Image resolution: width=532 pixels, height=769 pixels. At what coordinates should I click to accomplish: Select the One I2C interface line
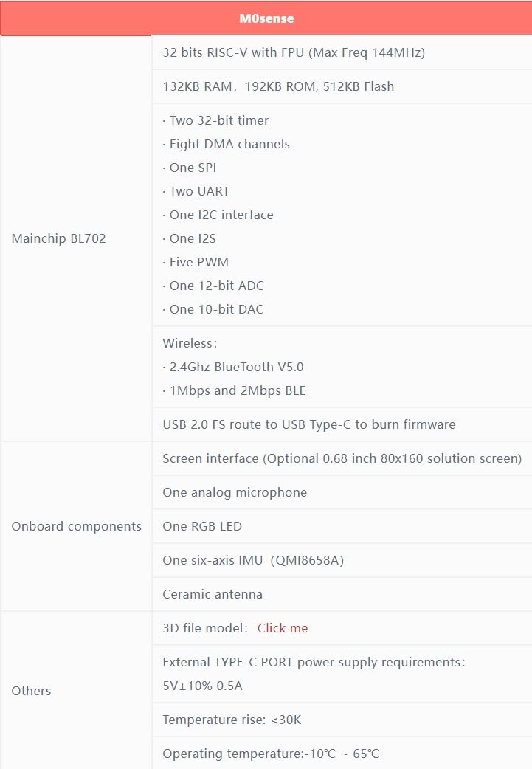[218, 215]
